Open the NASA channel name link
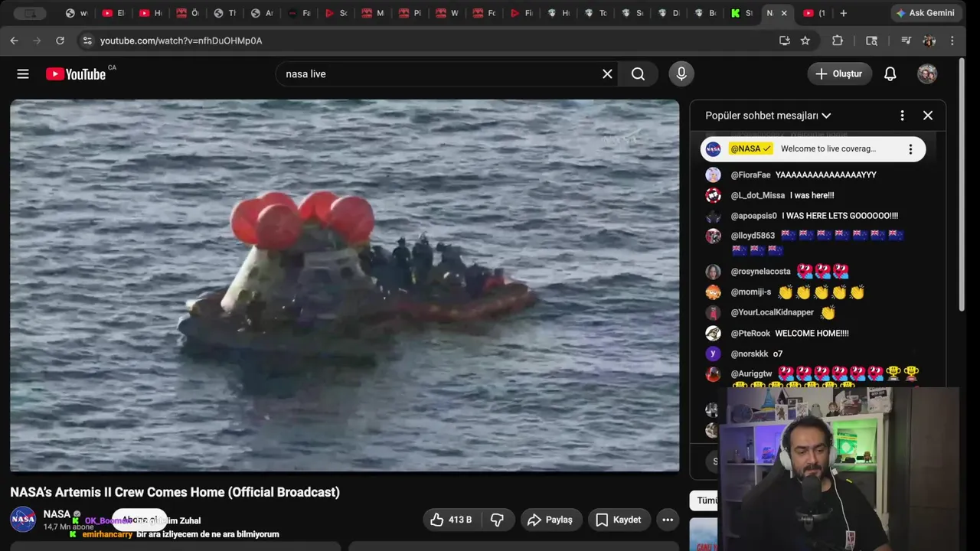Viewport: 980px width, 551px height. pos(57,514)
